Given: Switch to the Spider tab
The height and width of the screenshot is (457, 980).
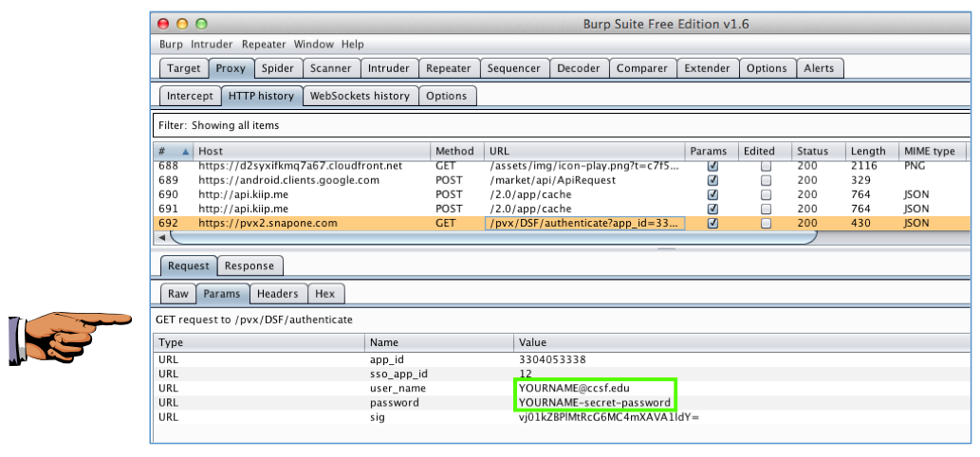Looking at the screenshot, I should click(x=278, y=68).
